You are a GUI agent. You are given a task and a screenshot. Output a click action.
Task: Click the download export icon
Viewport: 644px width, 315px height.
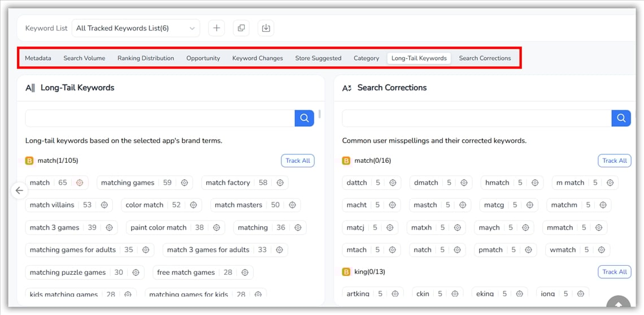(x=266, y=28)
